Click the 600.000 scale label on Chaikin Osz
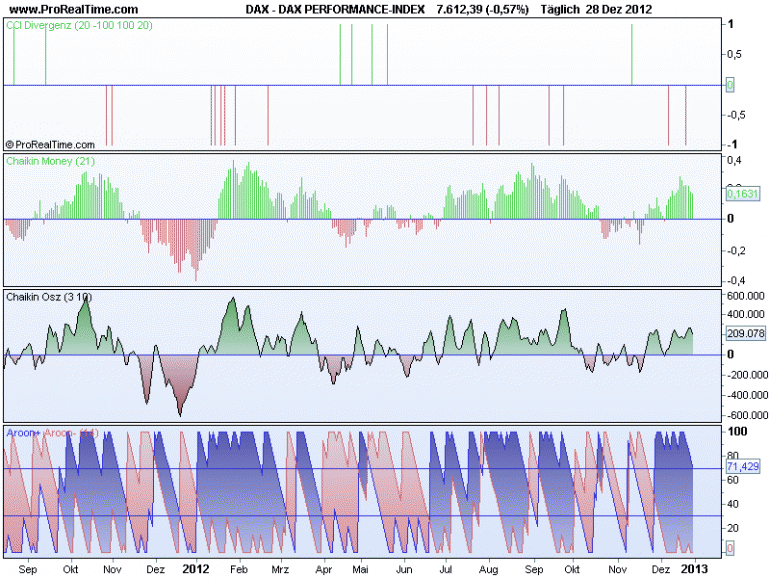770x578 pixels. pos(745,296)
